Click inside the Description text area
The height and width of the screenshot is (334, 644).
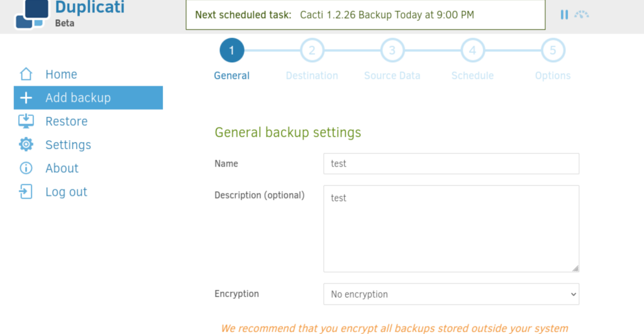(451, 228)
